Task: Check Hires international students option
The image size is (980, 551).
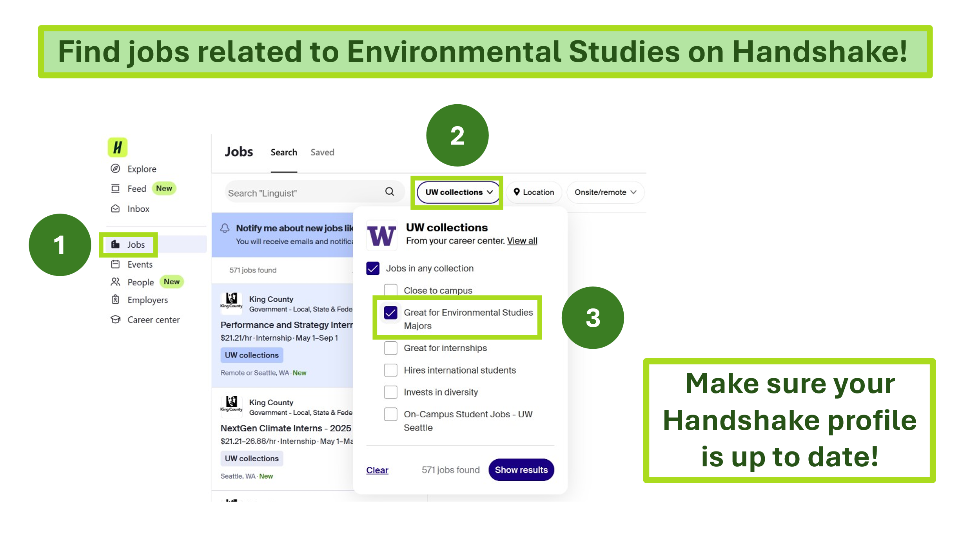Action: tap(390, 370)
